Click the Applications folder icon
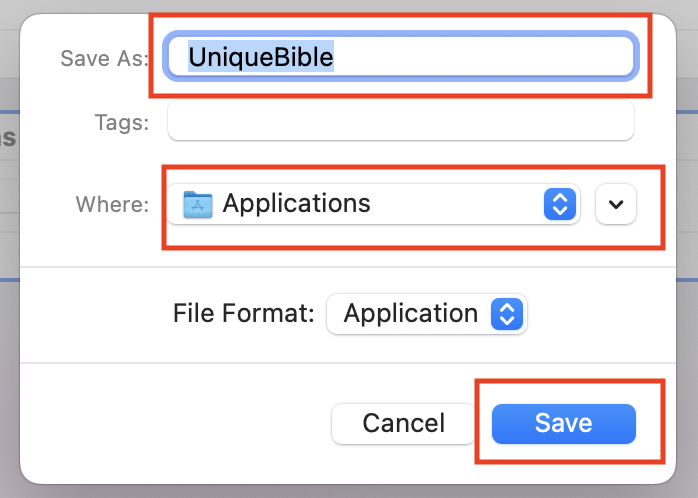The image size is (698, 498). pos(198,204)
